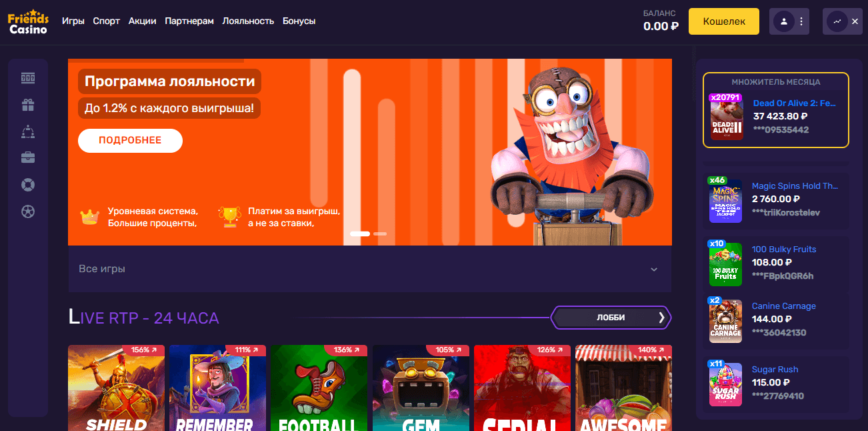Toggle the winners statistics chart panel
Image resolution: width=868 pixels, height=431 pixels.
[837, 21]
